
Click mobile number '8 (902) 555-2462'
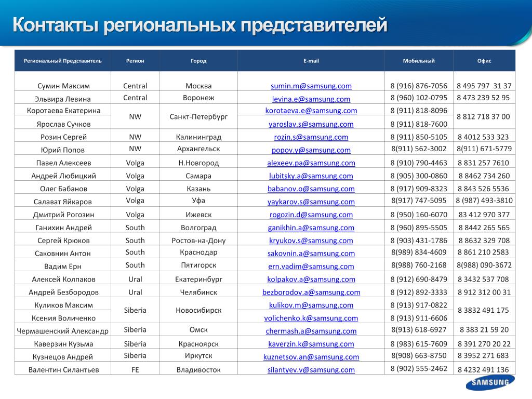pyautogui.click(x=419, y=368)
